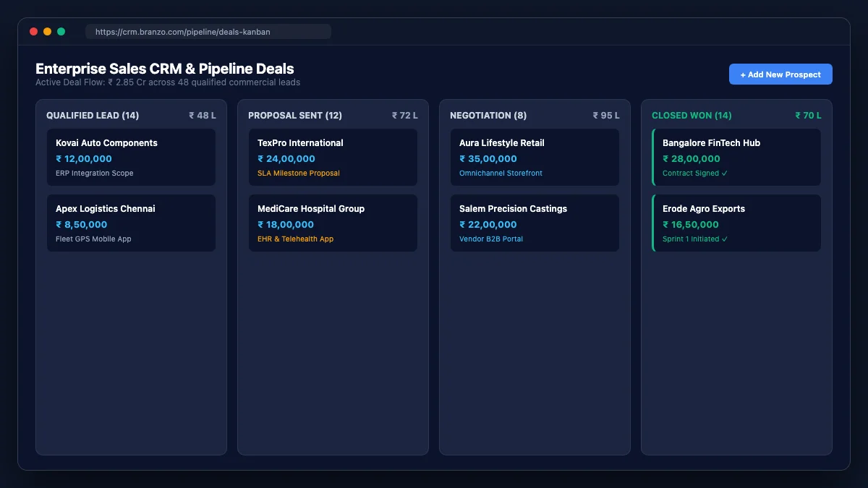This screenshot has width=868, height=488.
Task: Click the Add New Prospect button
Action: pyautogui.click(x=780, y=74)
